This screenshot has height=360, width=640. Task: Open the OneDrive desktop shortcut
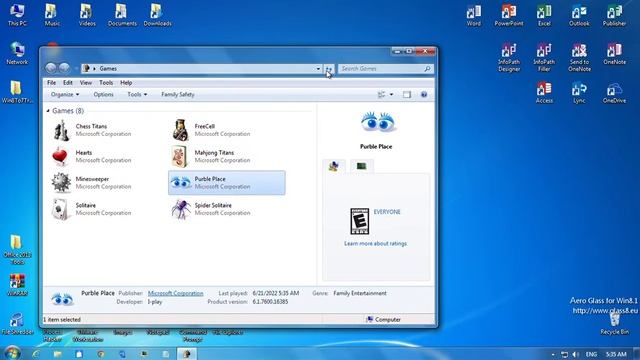click(614, 93)
